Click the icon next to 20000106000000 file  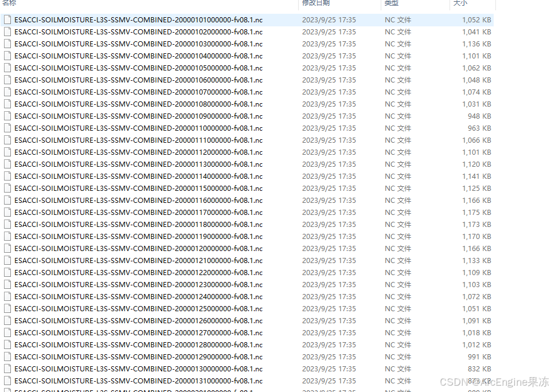(7, 80)
